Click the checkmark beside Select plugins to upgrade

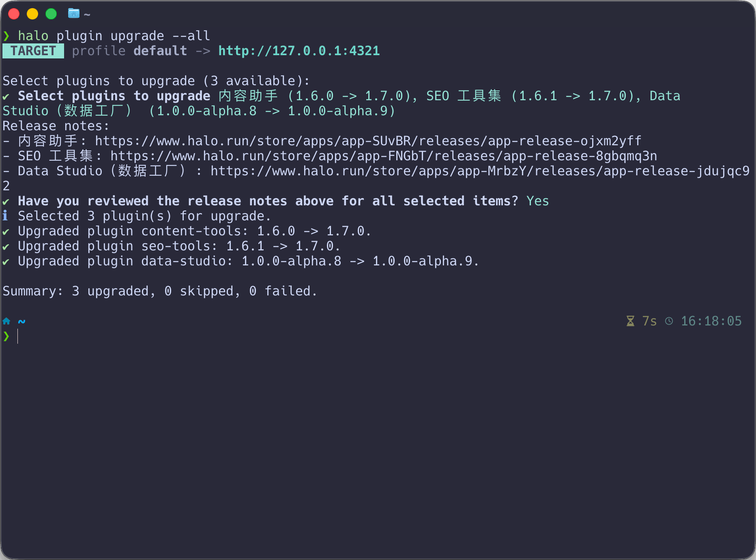pyautogui.click(x=6, y=97)
